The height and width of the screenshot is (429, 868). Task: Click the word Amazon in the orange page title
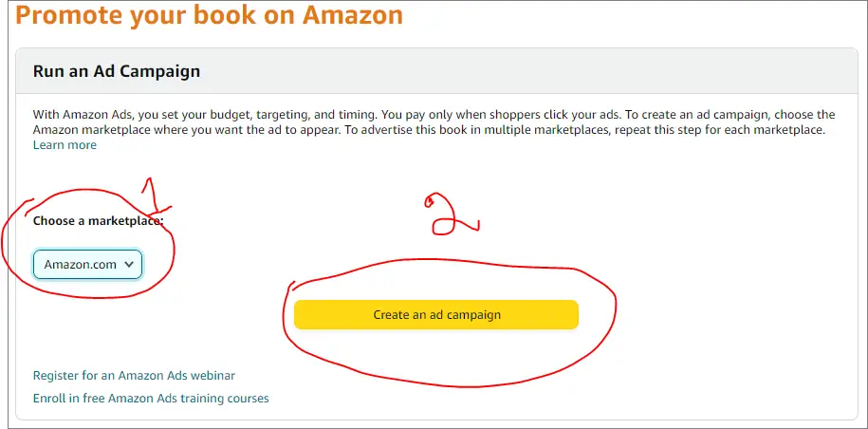tap(353, 15)
